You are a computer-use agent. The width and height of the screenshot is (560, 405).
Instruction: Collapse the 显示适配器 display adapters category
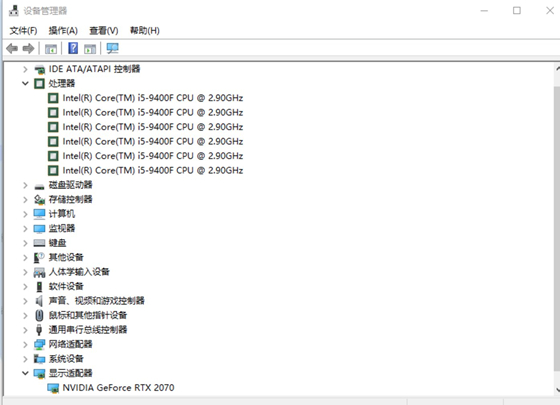point(25,373)
